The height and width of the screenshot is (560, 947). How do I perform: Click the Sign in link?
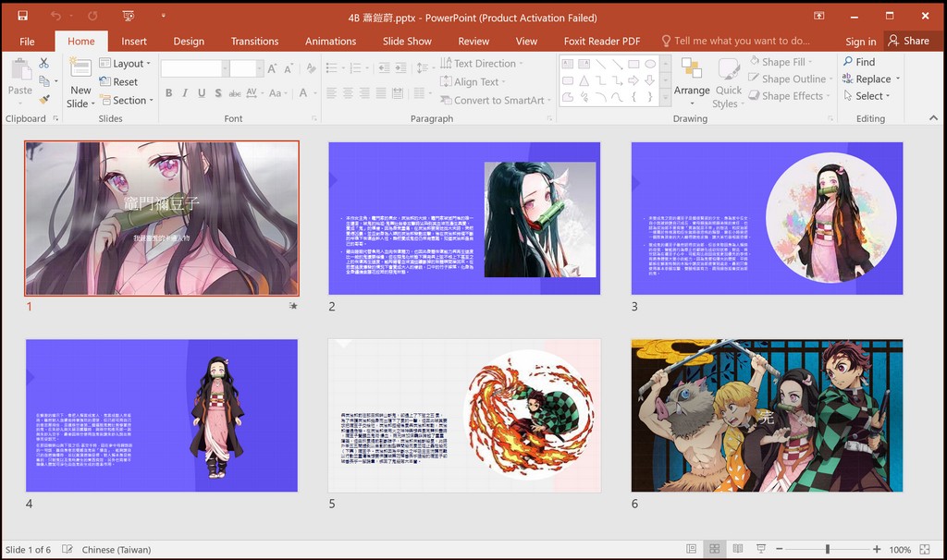(861, 41)
